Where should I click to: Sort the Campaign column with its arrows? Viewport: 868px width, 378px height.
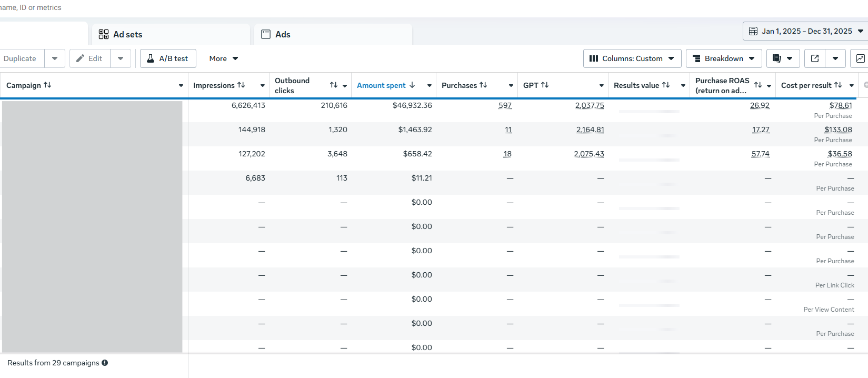click(x=47, y=85)
